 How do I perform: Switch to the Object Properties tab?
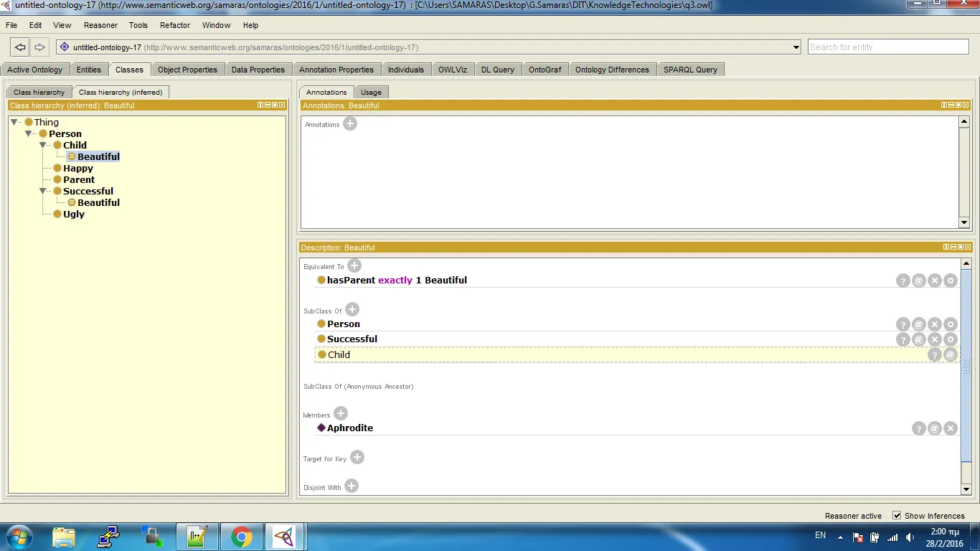point(187,70)
